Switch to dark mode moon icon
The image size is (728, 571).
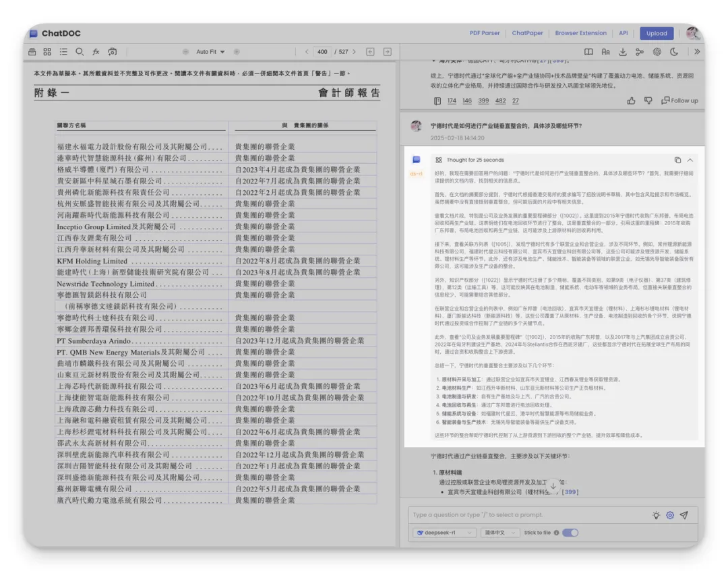[x=674, y=52]
